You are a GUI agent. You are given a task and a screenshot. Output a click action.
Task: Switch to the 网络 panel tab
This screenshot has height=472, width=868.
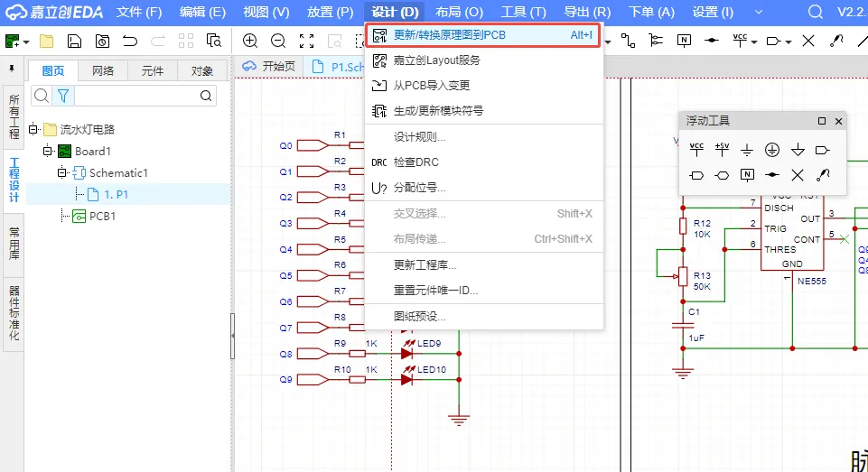pos(103,70)
